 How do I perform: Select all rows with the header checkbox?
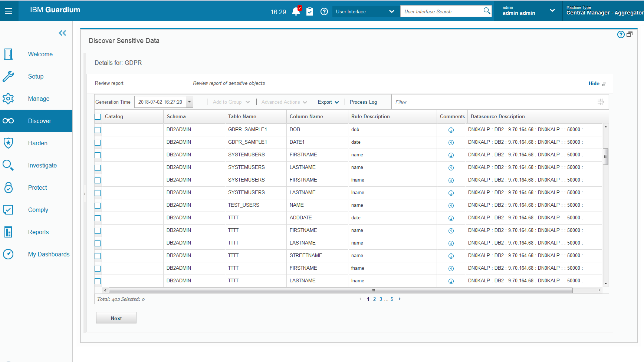point(98,116)
